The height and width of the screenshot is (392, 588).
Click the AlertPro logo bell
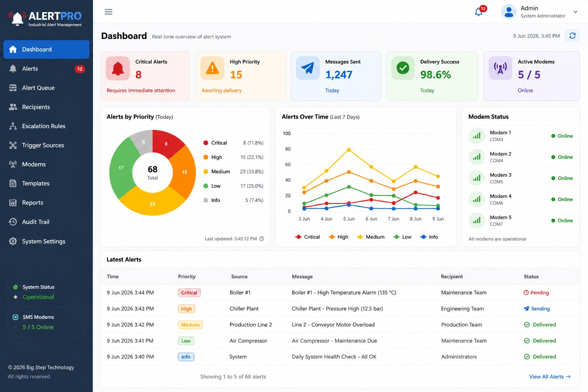click(17, 18)
